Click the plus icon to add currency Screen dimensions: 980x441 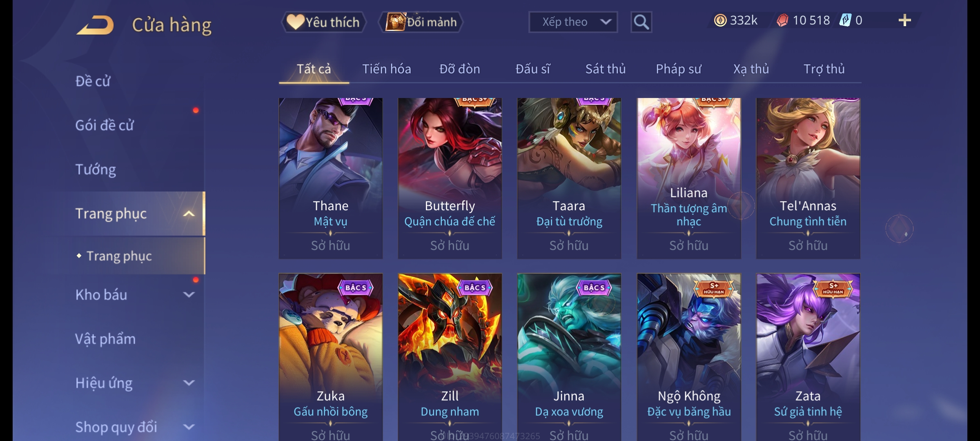[x=904, y=20]
